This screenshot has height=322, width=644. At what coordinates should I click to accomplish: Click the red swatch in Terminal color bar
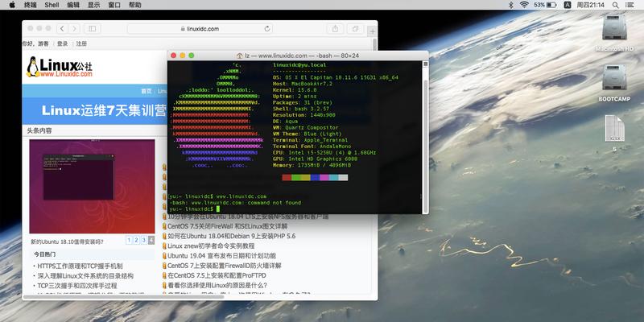point(287,177)
